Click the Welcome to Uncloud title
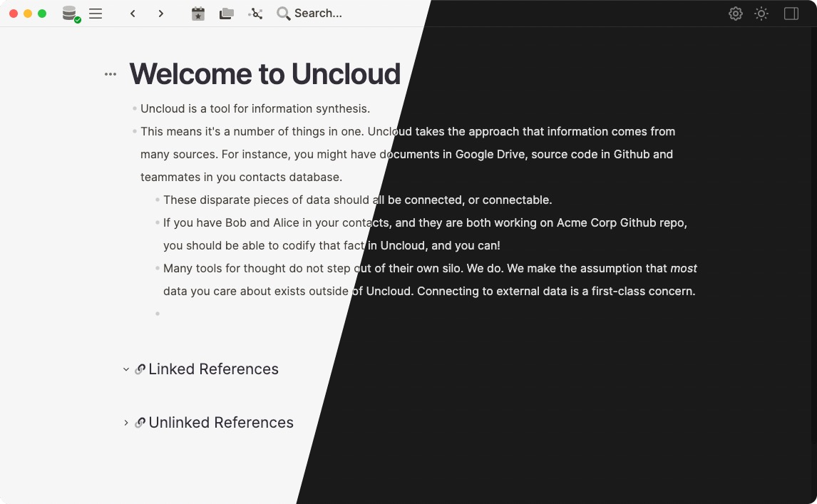The height and width of the screenshot is (504, 817). pos(264,73)
